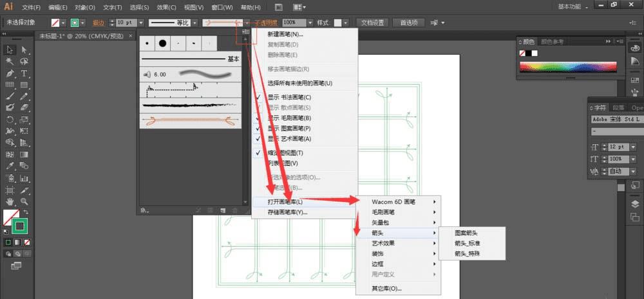Pick a color from the spectrum bar

(x=568, y=67)
